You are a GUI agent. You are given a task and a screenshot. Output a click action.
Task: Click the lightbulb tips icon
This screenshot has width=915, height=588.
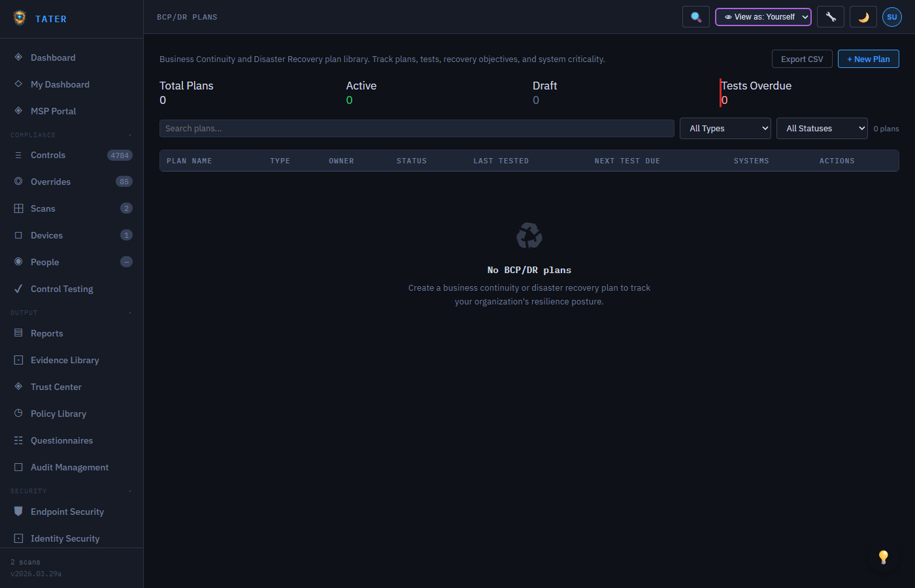click(883, 557)
